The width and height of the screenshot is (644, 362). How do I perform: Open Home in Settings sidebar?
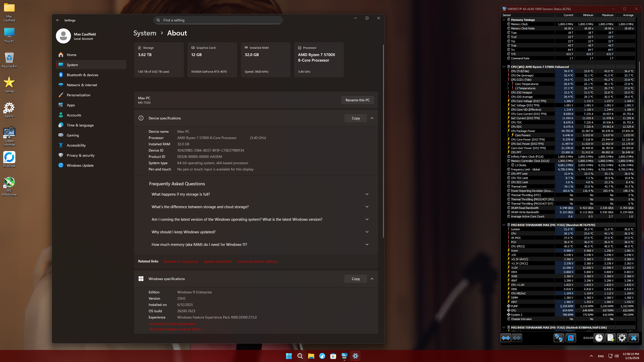pyautogui.click(x=91, y=55)
